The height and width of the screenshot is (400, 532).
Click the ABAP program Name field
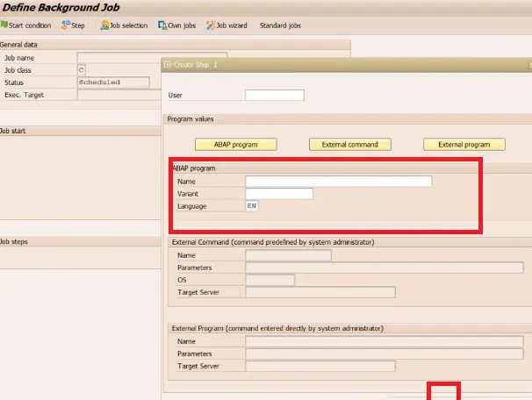[339, 182]
